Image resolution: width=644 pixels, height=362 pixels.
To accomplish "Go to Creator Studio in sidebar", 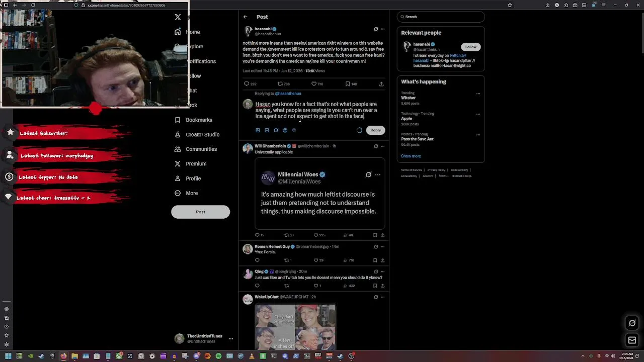I will pyautogui.click(x=197, y=134).
